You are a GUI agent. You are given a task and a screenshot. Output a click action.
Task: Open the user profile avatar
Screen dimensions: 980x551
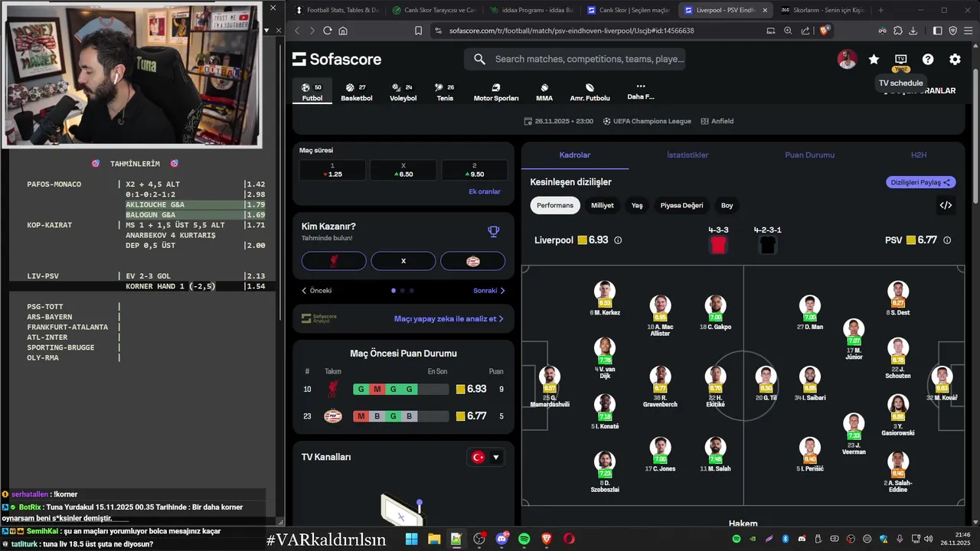click(847, 59)
